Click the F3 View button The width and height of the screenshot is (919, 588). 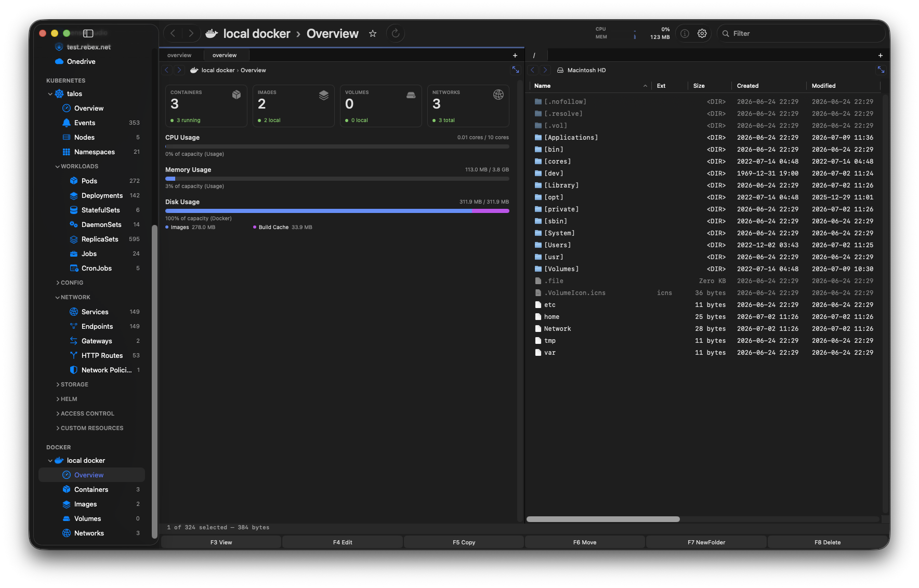click(x=221, y=542)
